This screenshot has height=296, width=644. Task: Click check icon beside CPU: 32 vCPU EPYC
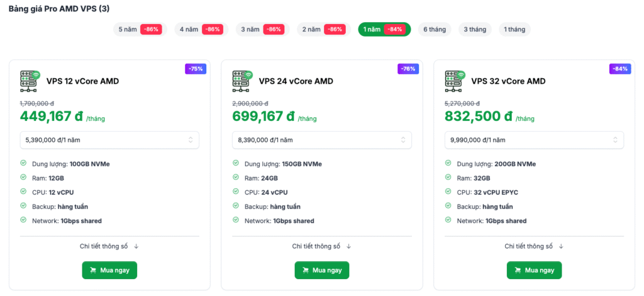[448, 192]
